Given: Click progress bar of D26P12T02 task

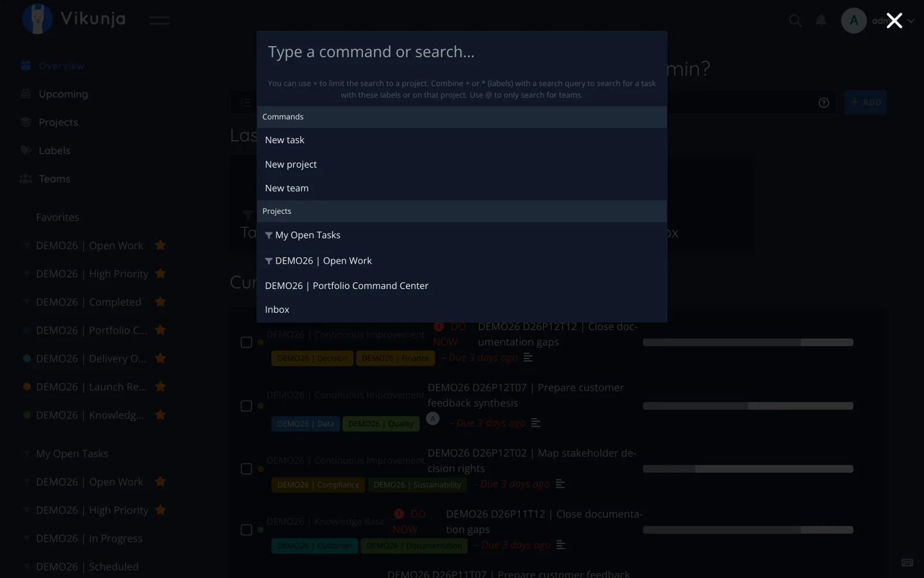Looking at the screenshot, I should tap(748, 469).
